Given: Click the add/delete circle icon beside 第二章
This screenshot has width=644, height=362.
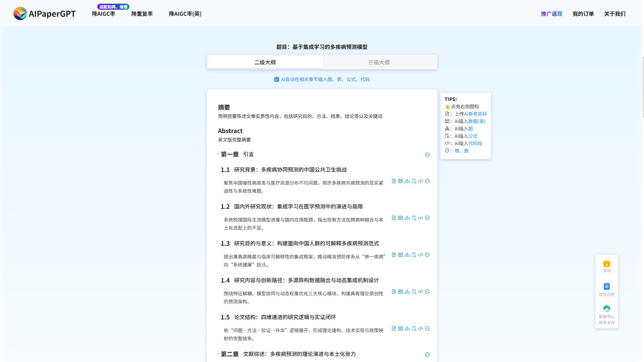Looking at the screenshot, I should coord(427,354).
